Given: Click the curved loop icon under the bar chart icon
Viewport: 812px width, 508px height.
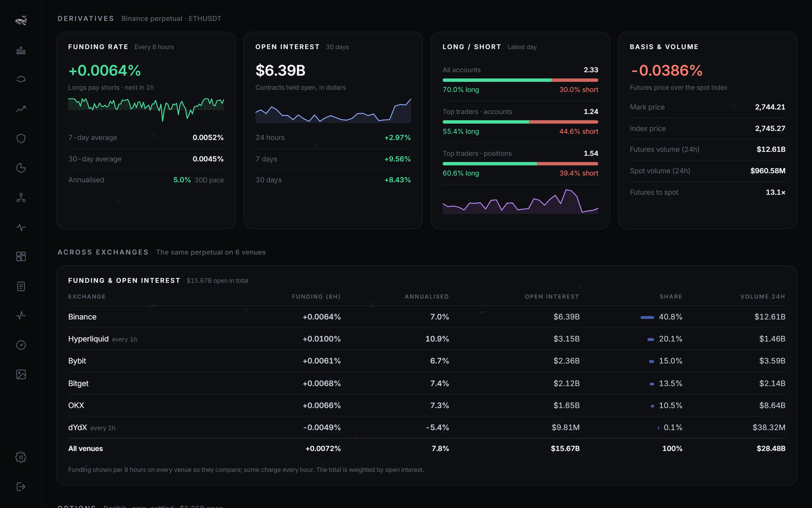Looking at the screenshot, I should point(21,79).
